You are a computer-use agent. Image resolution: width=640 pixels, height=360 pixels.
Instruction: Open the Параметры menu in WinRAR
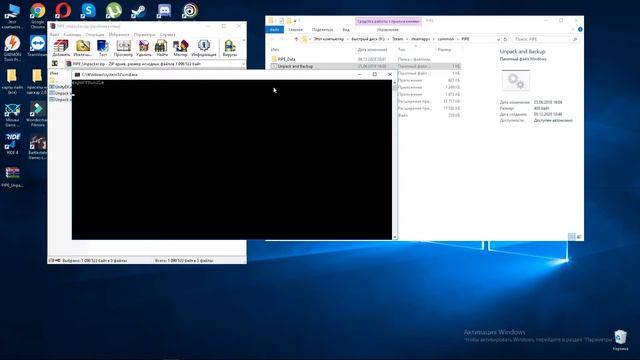(x=144, y=35)
